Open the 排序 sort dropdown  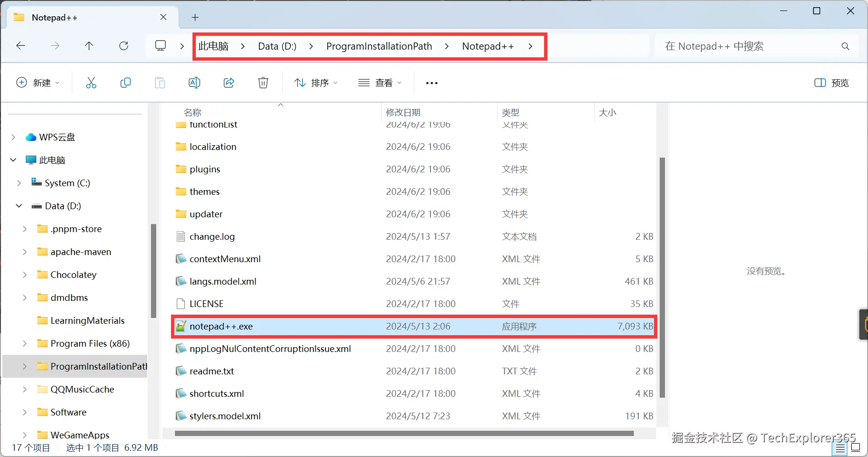click(316, 83)
